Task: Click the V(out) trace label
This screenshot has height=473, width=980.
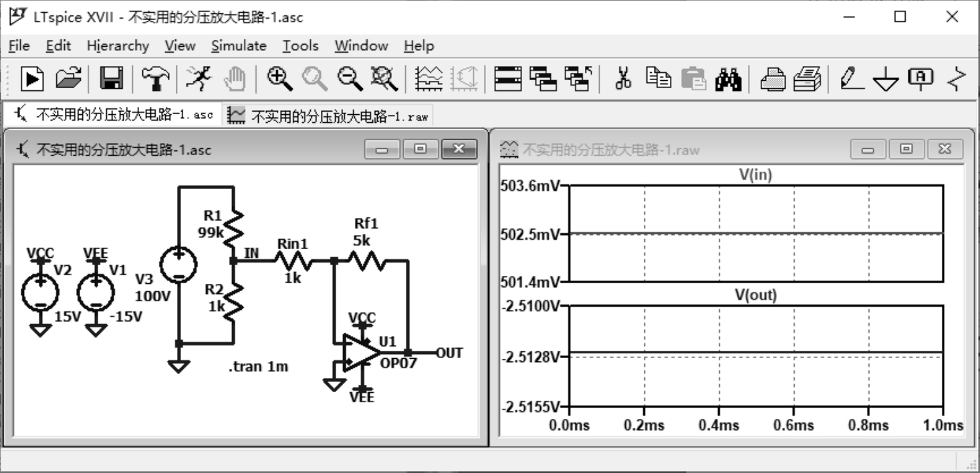Action: (756, 295)
